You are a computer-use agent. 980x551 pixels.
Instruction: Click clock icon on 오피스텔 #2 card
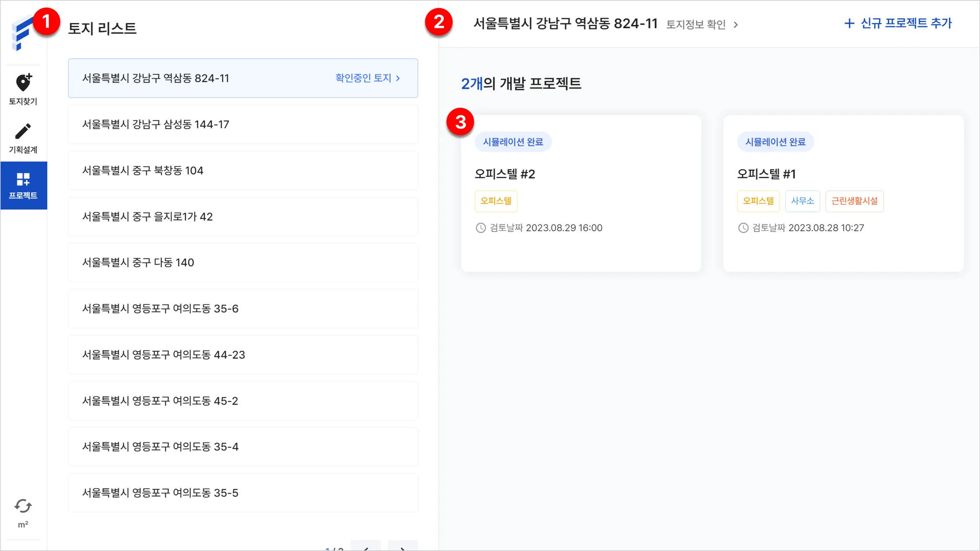(480, 228)
